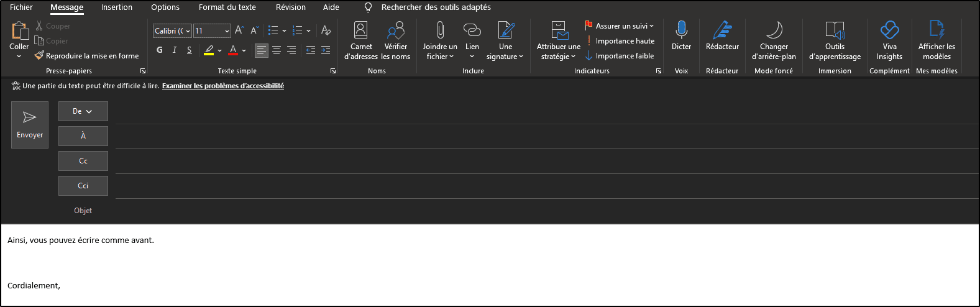Open the Coller dropdown arrow
Image resolution: width=980 pixels, height=307 pixels.
(x=19, y=57)
